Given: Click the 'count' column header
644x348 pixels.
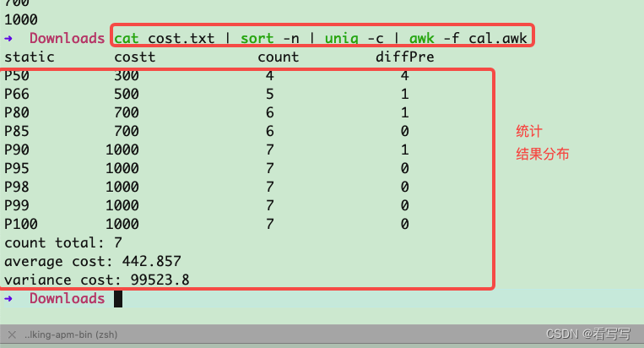Looking at the screenshot, I should coord(278,57).
